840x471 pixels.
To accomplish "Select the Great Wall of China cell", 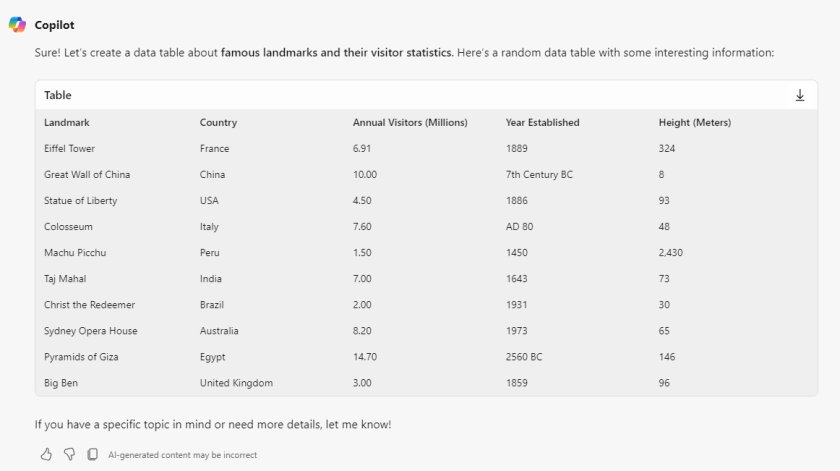I will pos(87,175).
